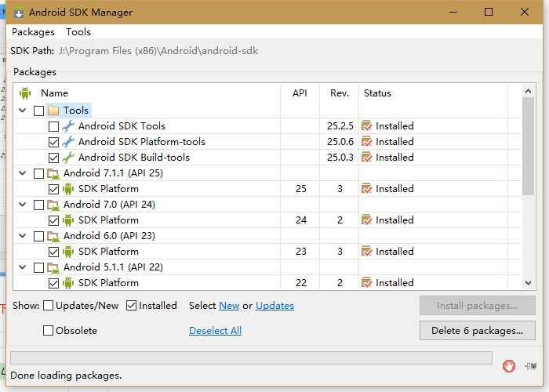The image size is (549, 392).
Task: Check the Android 7.1.1 (API 25) group checkbox
Action: [38, 173]
